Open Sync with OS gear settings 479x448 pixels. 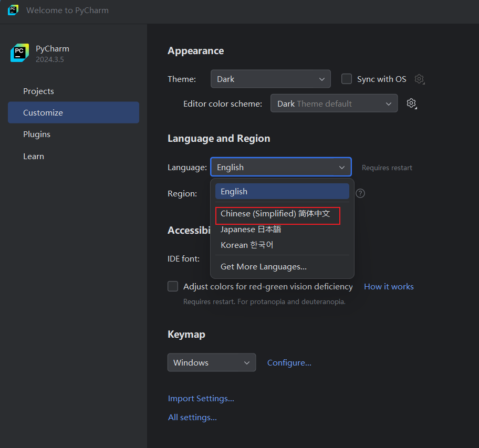420,79
